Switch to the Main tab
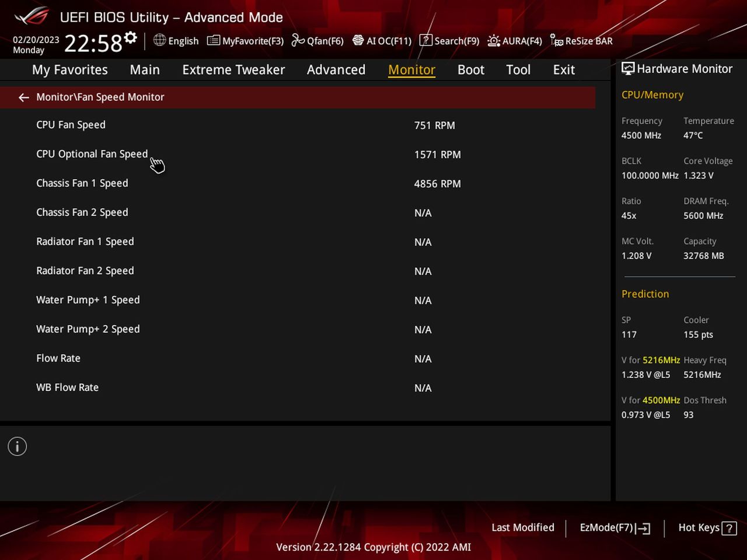 [145, 70]
